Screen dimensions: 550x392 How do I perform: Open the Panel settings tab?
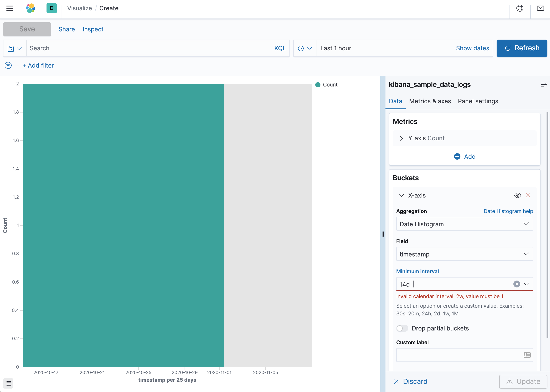(478, 101)
